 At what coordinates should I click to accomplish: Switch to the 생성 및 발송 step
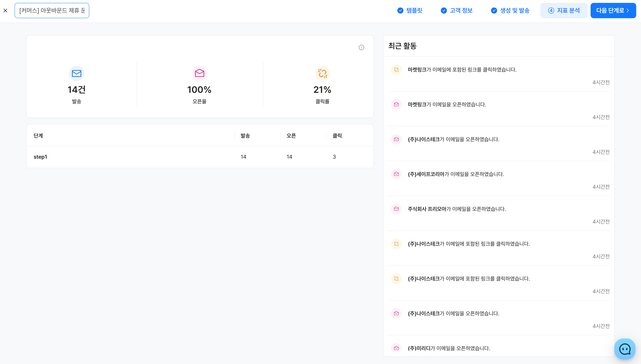510,11
